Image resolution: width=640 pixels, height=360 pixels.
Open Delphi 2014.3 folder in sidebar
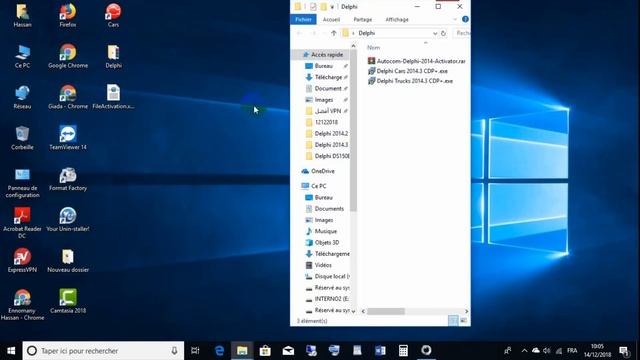point(331,144)
